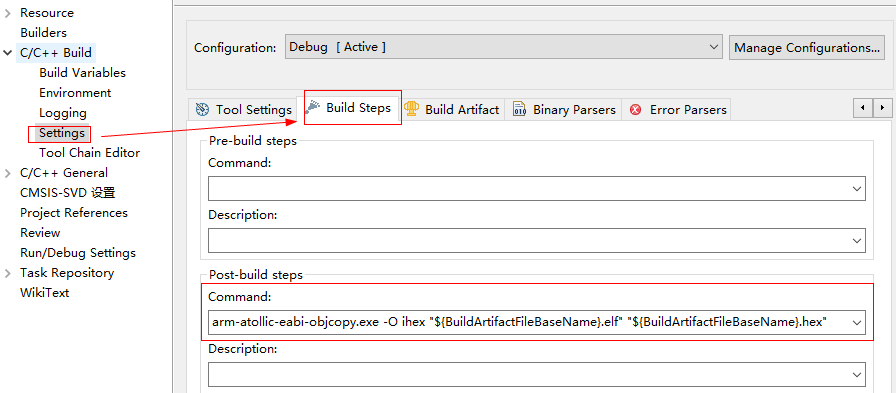Viewport: 896px width, 393px height.
Task: Switch to the Build Artifact tab
Action: tap(452, 110)
